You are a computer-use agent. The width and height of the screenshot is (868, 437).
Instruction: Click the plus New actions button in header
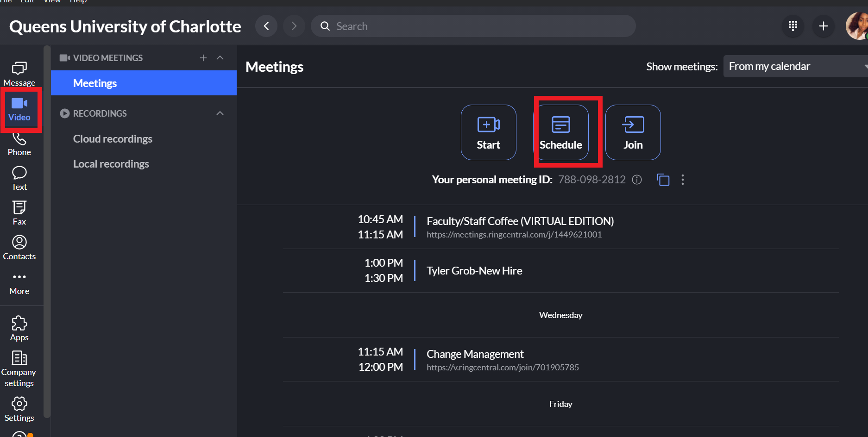point(824,26)
